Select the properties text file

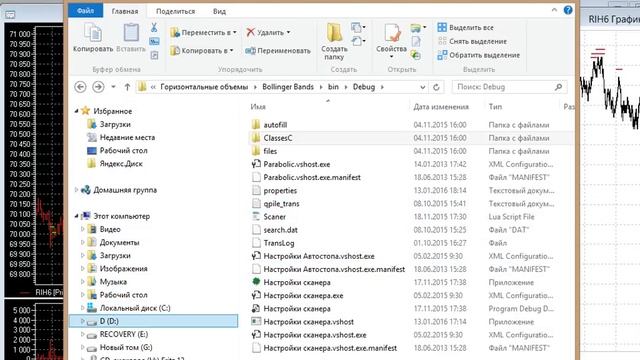[280, 191]
